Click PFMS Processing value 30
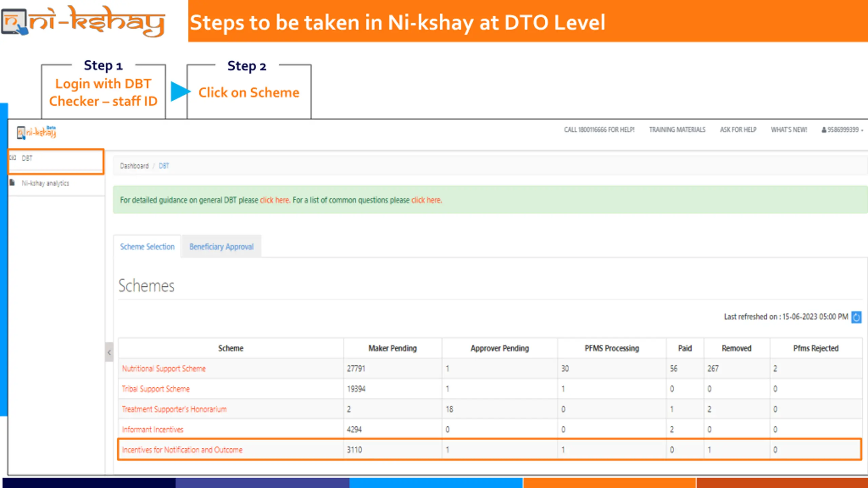The height and width of the screenshot is (488, 868). pyautogui.click(x=565, y=368)
